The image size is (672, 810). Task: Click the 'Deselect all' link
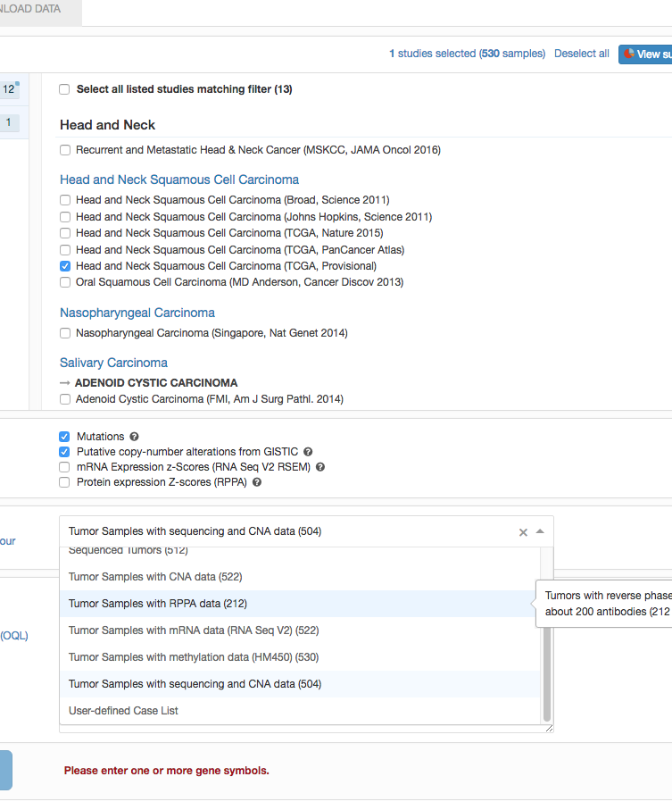pyautogui.click(x=581, y=54)
